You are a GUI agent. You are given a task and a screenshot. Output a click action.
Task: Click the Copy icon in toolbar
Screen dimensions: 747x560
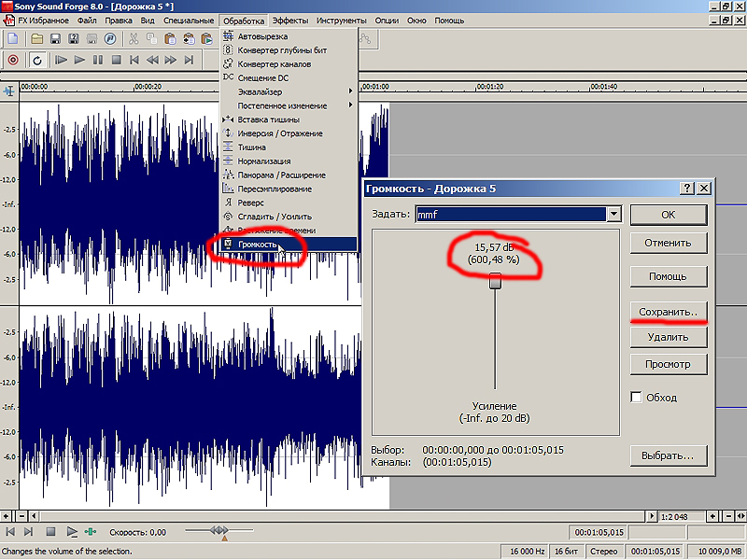(x=152, y=38)
